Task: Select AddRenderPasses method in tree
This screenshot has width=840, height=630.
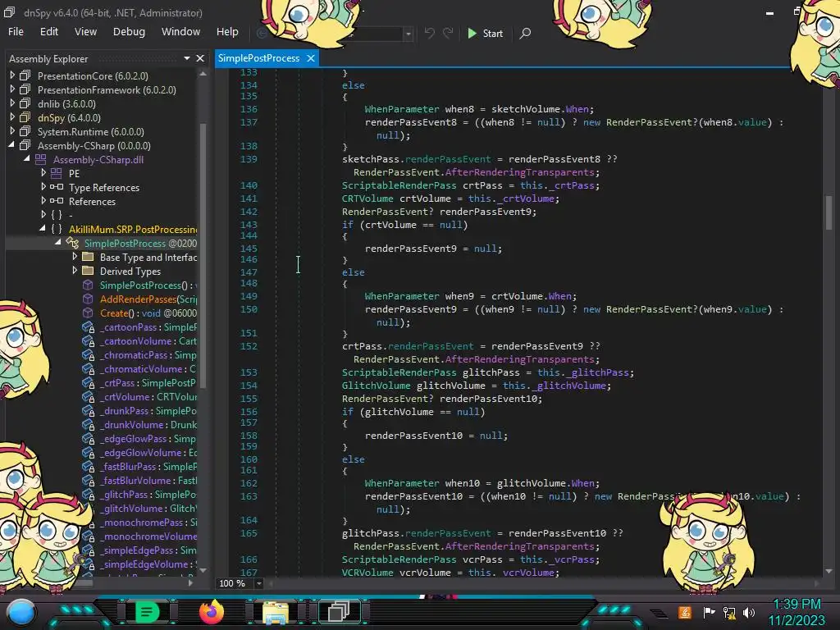Action: click(148, 299)
